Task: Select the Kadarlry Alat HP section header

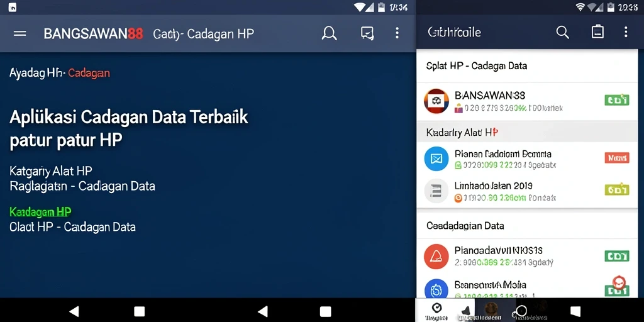Action: (462, 132)
